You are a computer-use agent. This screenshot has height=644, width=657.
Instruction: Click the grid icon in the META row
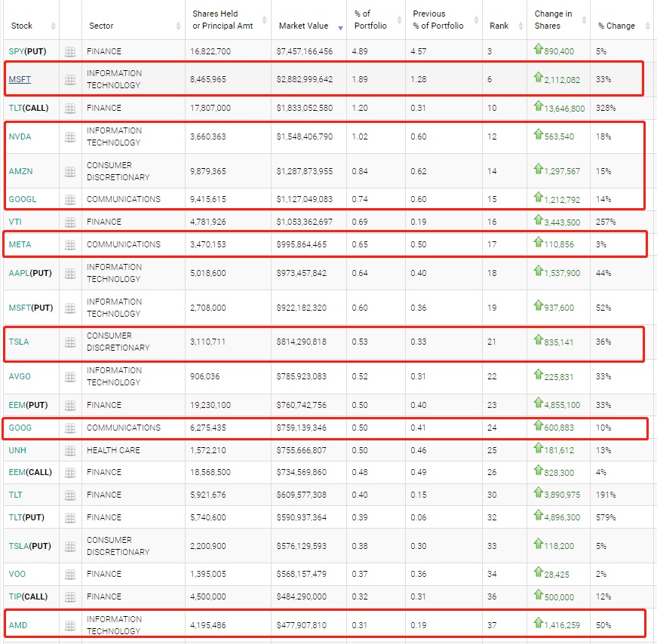click(70, 245)
